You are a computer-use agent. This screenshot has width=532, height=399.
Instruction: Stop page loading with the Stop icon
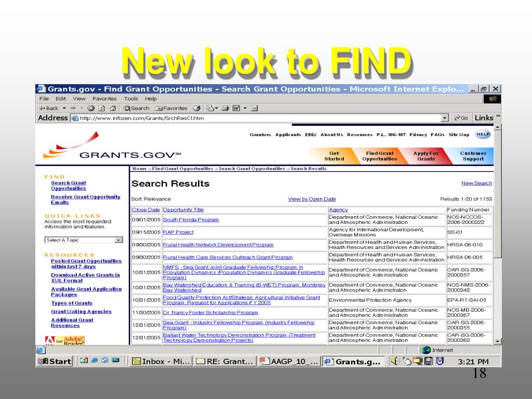click(x=90, y=108)
